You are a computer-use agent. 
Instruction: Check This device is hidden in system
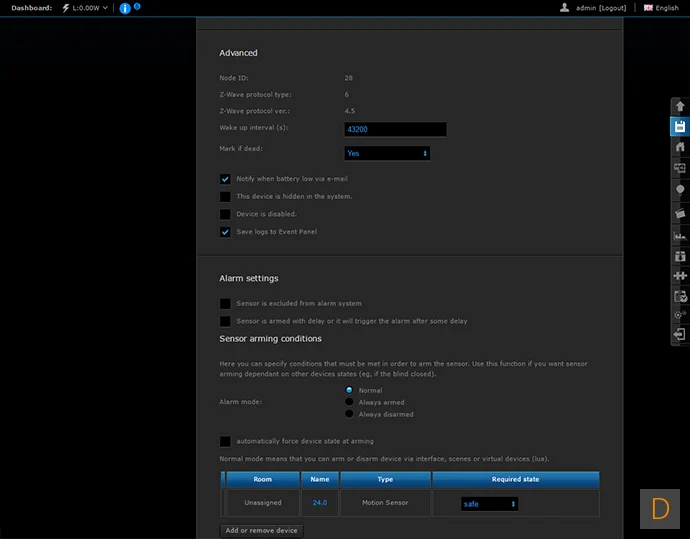point(225,197)
